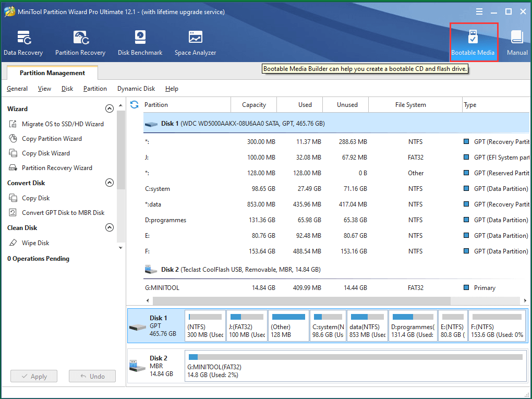Viewport: 532px width, 399px height.
Task: Open the Data Recovery tool
Action: (x=23, y=43)
